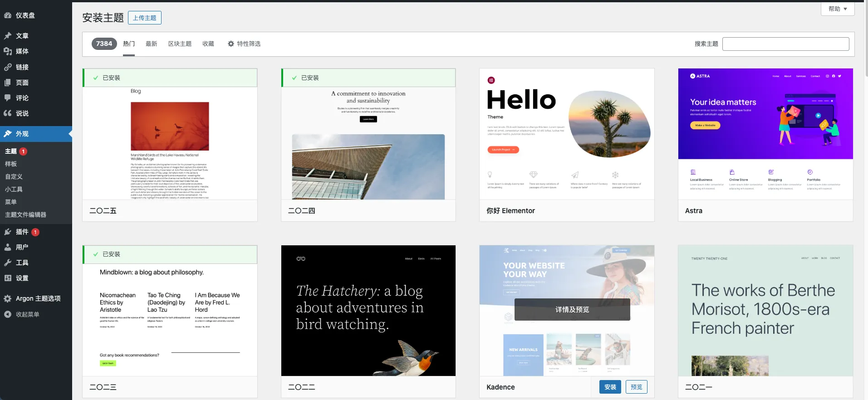The height and width of the screenshot is (400, 868).
Task: Open the Astra theme thumbnail
Action: coord(765,134)
